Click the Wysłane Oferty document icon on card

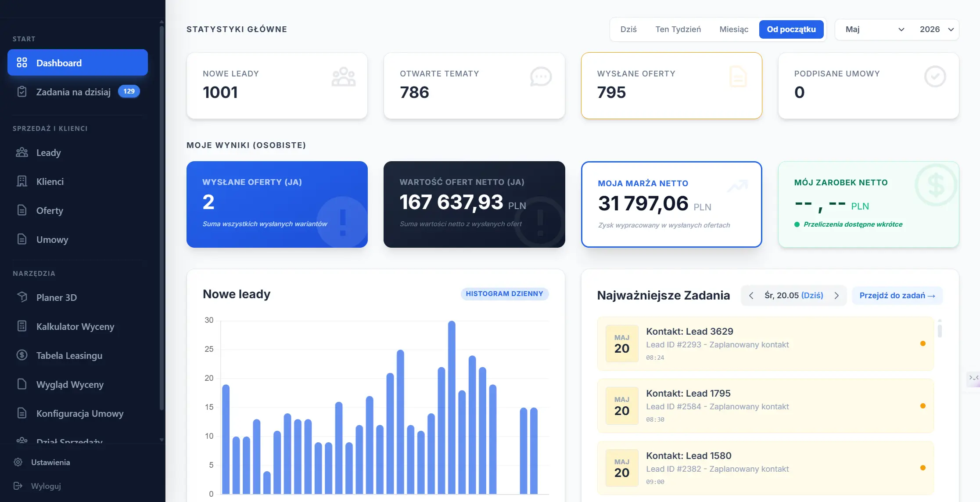(738, 77)
